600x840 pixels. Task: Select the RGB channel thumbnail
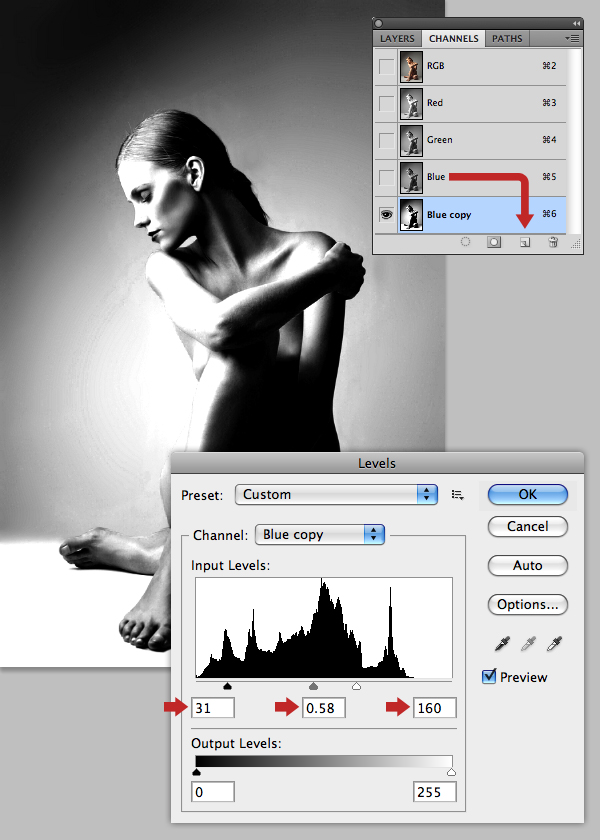coord(411,66)
